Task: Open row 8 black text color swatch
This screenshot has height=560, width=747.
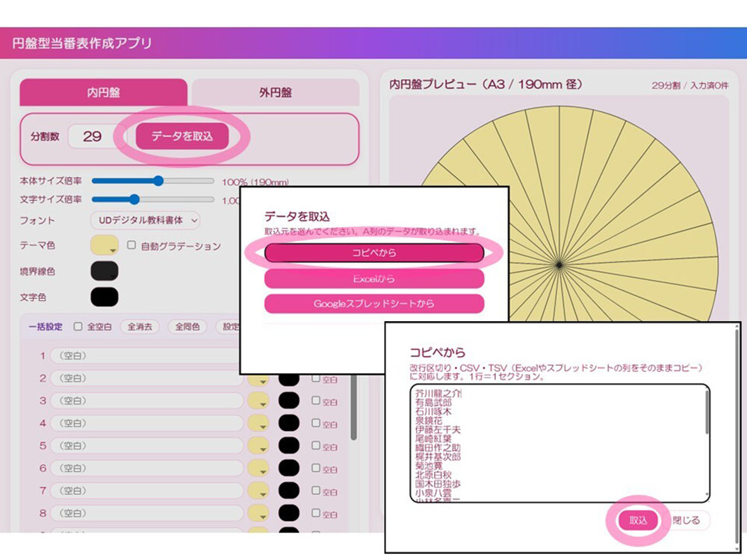Action: (x=288, y=513)
